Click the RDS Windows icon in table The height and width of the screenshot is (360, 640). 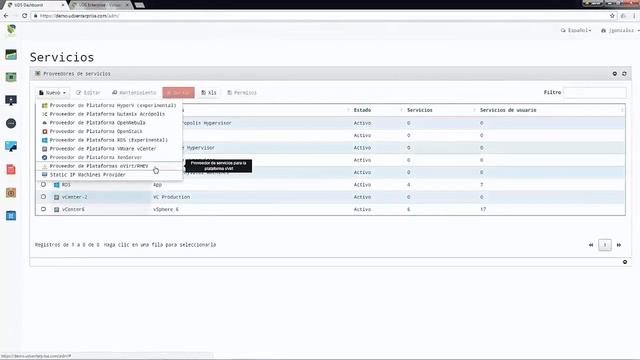pyautogui.click(x=57, y=185)
